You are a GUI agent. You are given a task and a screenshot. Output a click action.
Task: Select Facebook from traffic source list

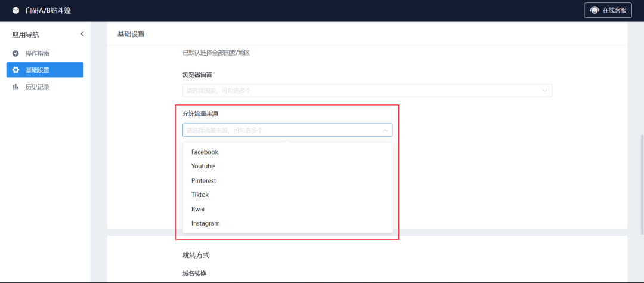point(288,152)
